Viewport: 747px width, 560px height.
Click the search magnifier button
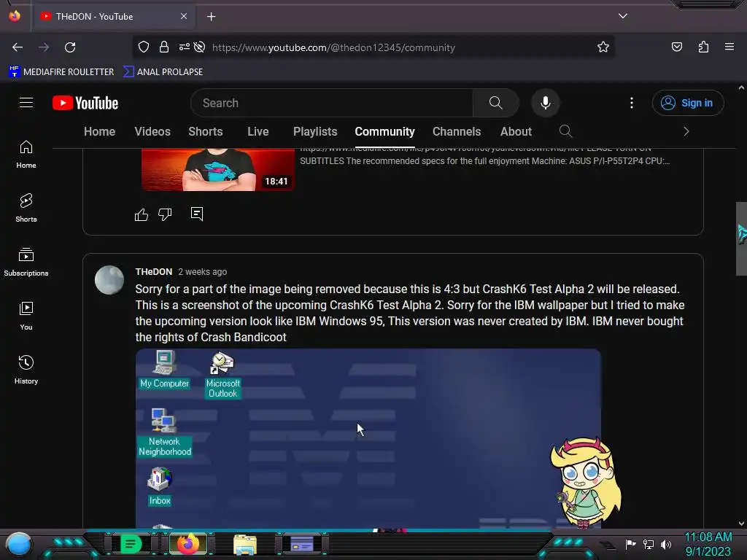tap(495, 103)
